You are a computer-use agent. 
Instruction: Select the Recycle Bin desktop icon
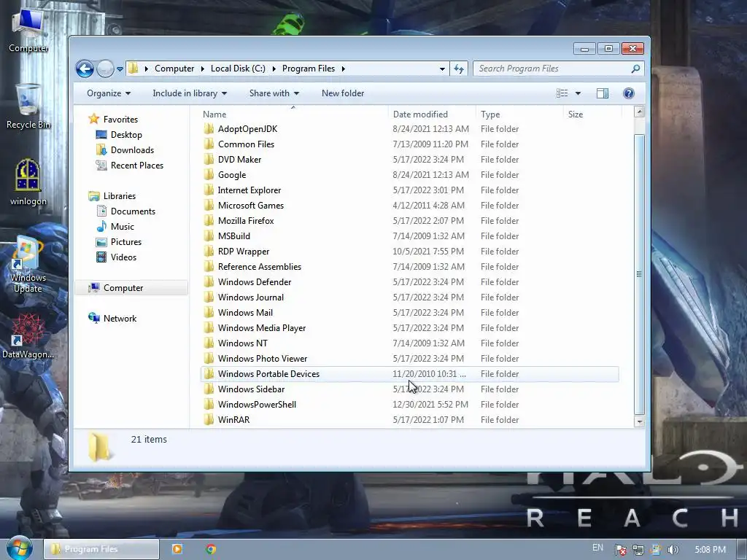coord(28,106)
